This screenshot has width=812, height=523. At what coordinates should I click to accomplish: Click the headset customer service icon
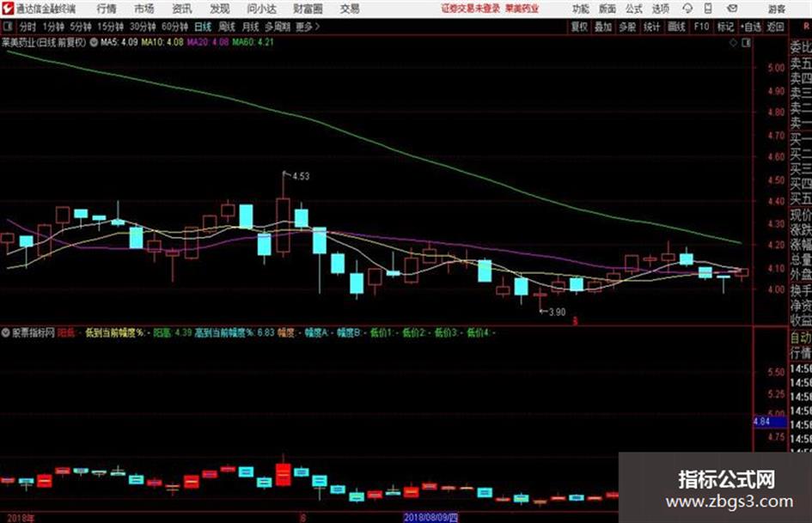(687, 9)
